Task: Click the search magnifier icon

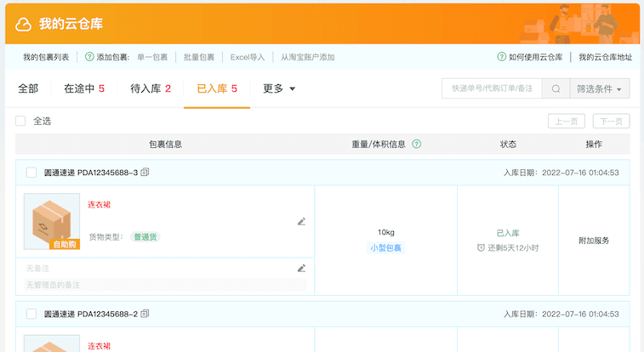Action: pos(556,88)
